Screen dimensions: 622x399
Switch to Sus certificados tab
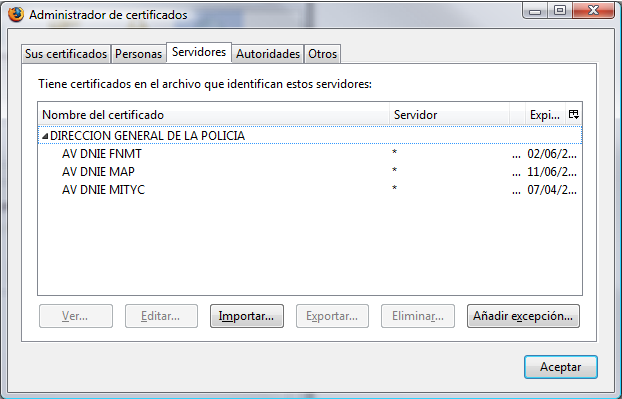(x=66, y=54)
